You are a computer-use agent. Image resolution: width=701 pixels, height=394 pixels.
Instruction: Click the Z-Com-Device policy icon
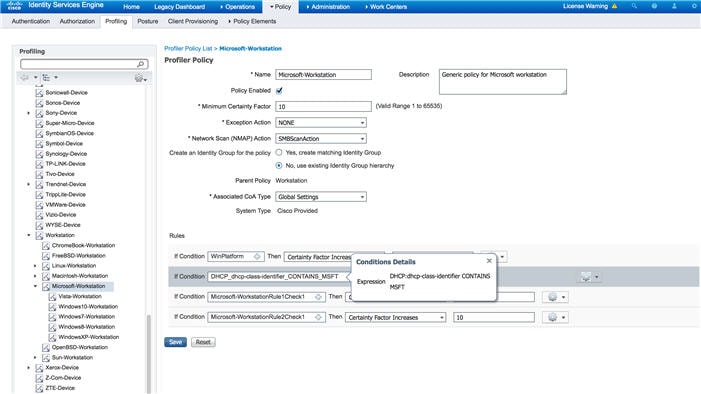pos(39,378)
